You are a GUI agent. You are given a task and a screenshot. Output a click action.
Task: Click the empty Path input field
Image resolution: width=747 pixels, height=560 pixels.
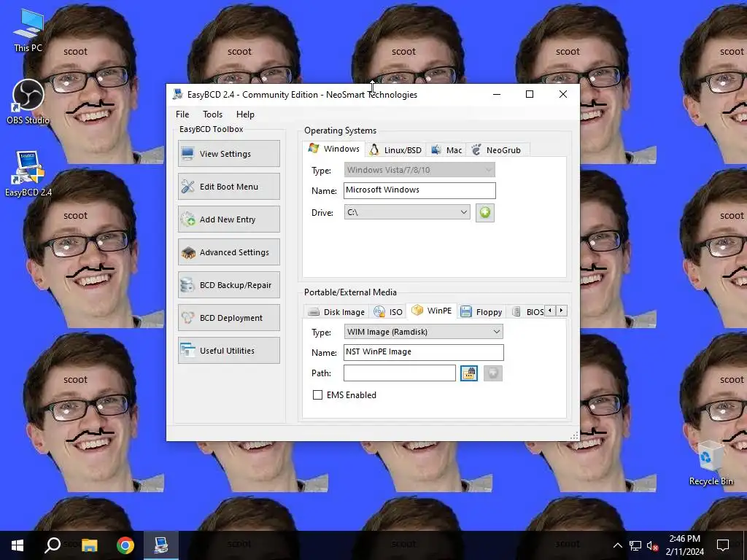click(399, 373)
